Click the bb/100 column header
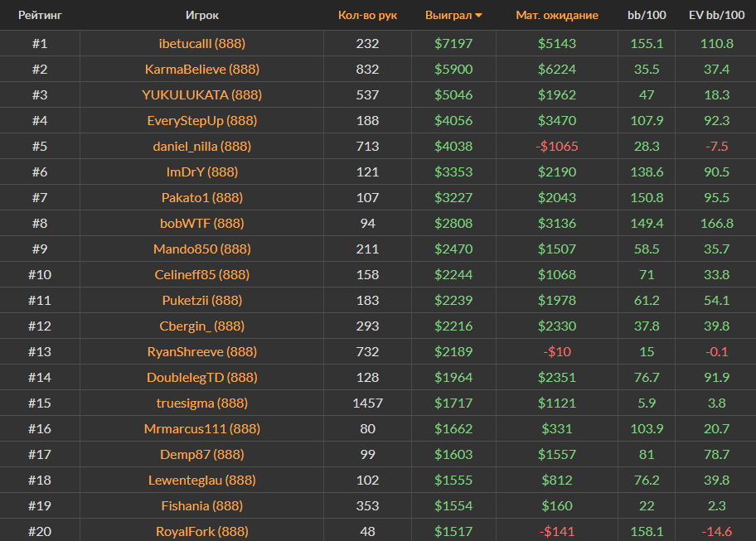 click(647, 16)
